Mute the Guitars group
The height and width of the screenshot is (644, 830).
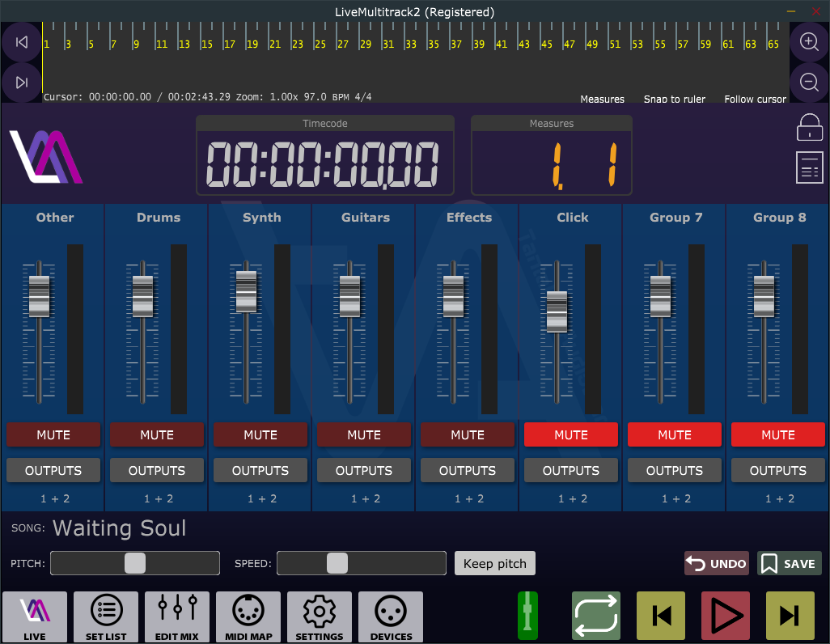(364, 434)
